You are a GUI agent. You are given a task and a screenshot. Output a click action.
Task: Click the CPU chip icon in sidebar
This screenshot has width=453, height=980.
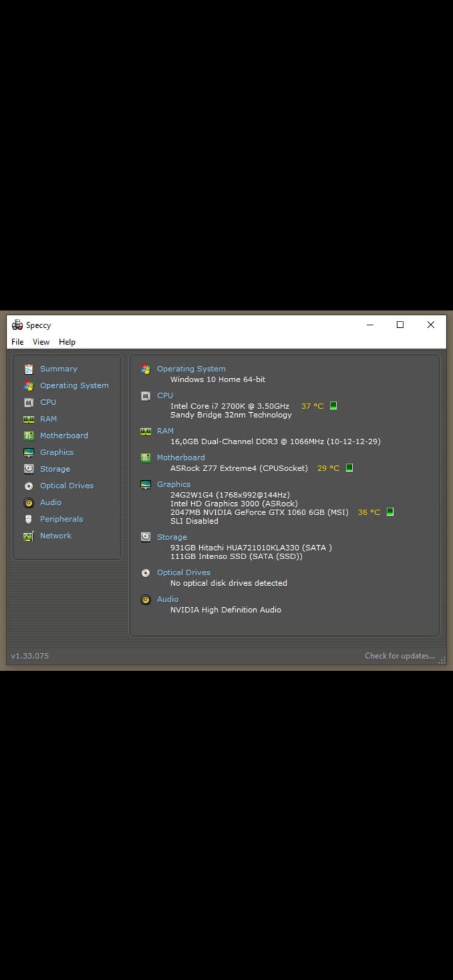click(28, 402)
